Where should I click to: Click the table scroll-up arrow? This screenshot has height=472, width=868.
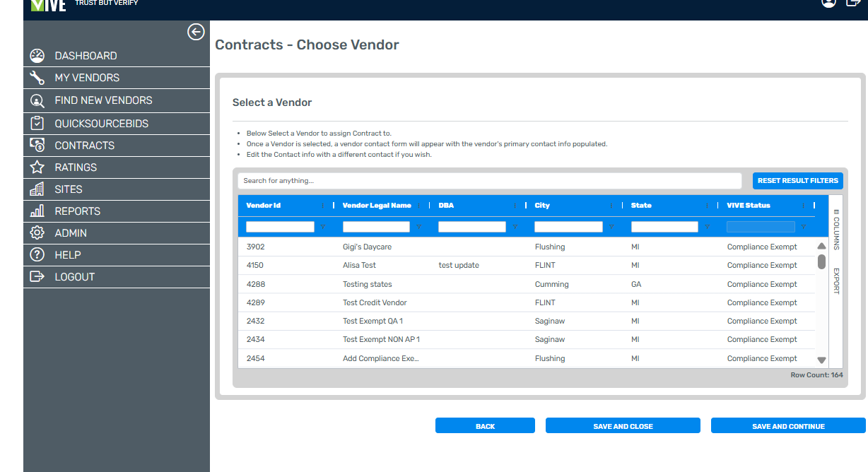point(821,246)
